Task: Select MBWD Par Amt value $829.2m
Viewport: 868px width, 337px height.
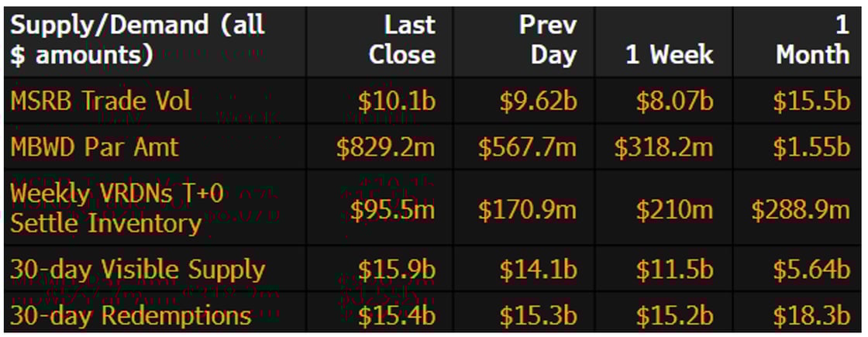Action: point(385,147)
